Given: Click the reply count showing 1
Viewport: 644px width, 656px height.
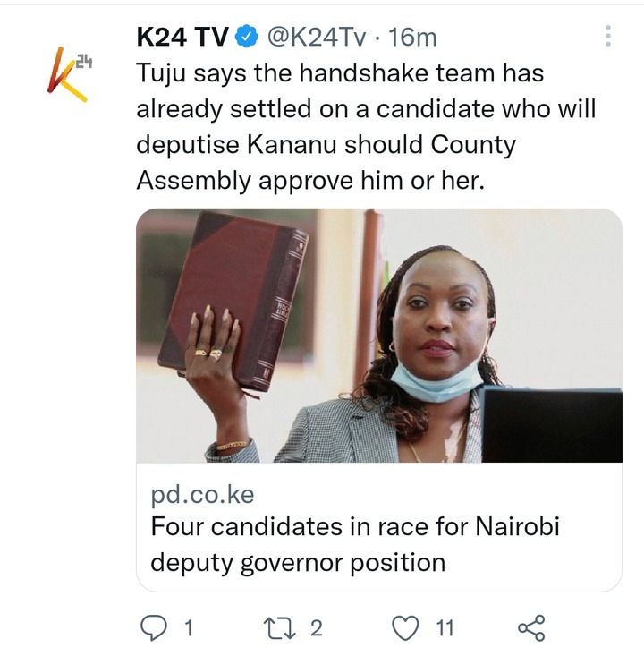Looking at the screenshot, I should tap(189, 628).
